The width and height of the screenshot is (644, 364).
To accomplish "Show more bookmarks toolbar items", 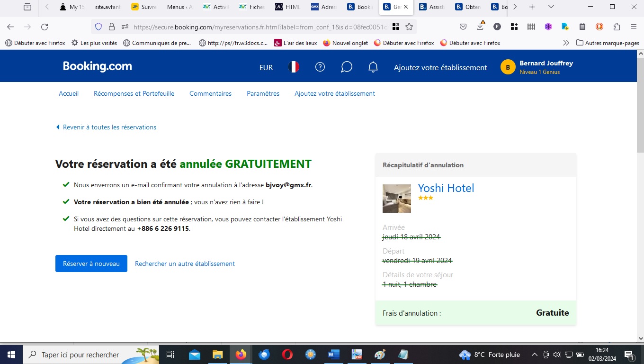I will point(566,43).
